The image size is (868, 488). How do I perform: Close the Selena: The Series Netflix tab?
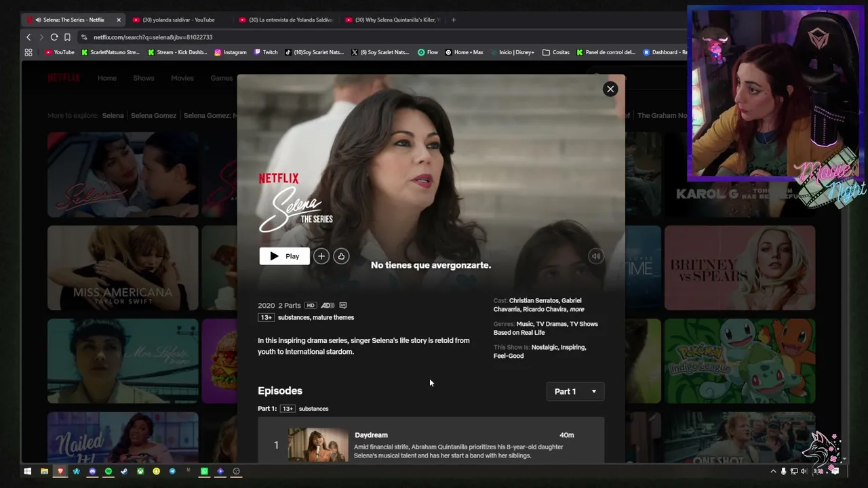[x=119, y=20]
